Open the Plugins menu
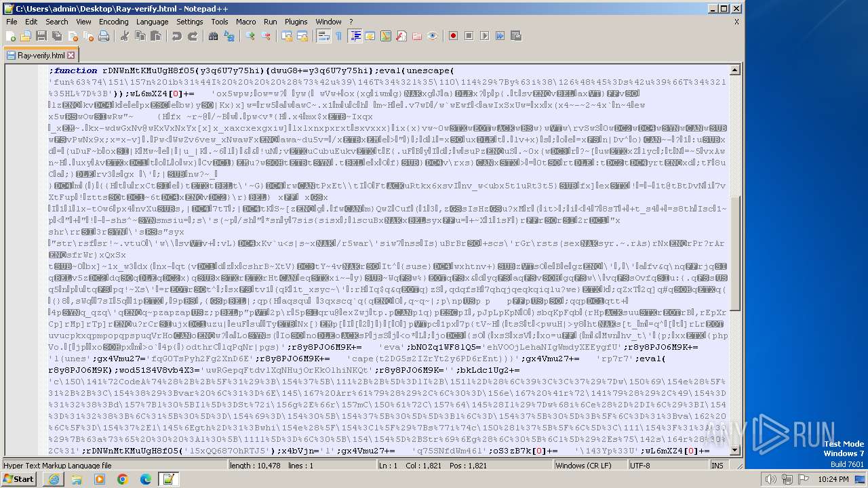This screenshot has height=488, width=868. (296, 22)
